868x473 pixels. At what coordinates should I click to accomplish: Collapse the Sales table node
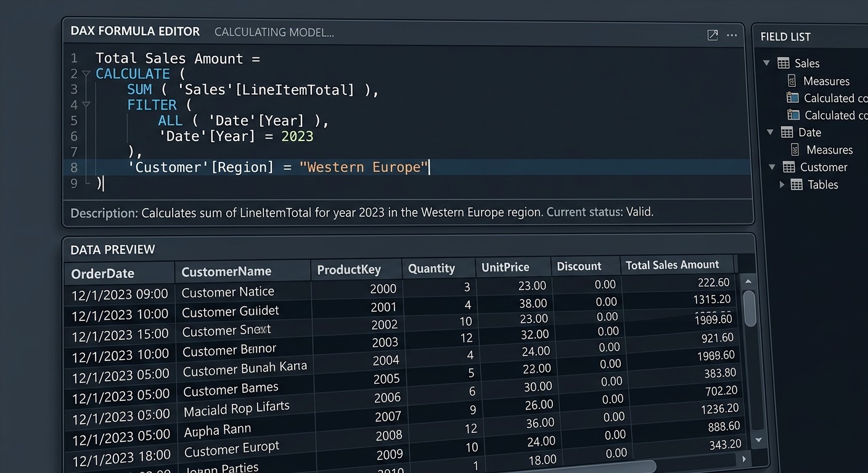[766, 63]
